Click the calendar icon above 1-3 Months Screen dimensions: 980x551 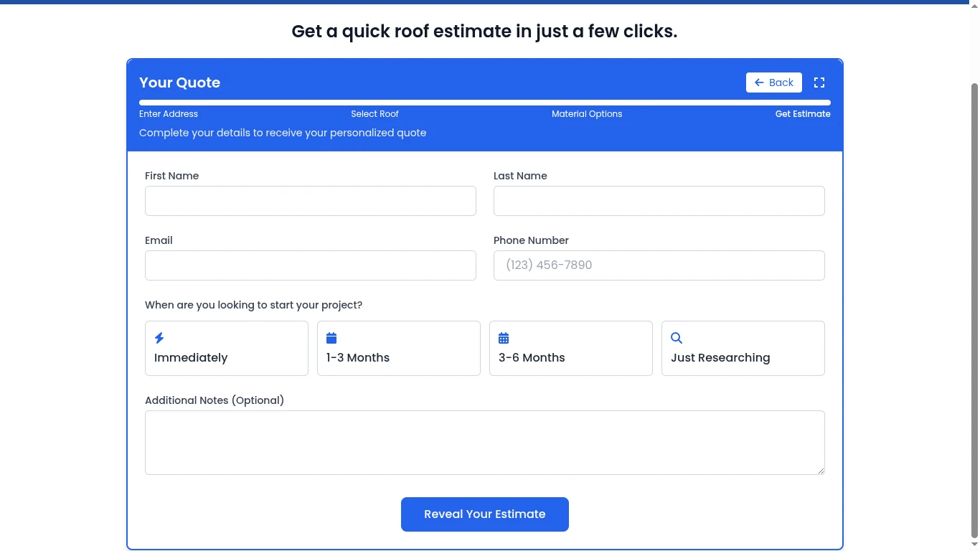[331, 338]
